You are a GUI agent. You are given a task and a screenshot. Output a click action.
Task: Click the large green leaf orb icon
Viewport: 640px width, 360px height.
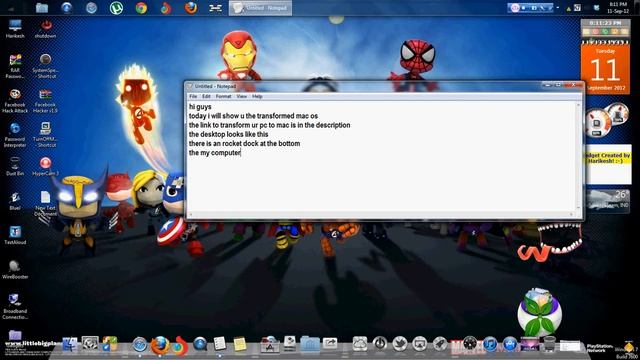[540, 313]
